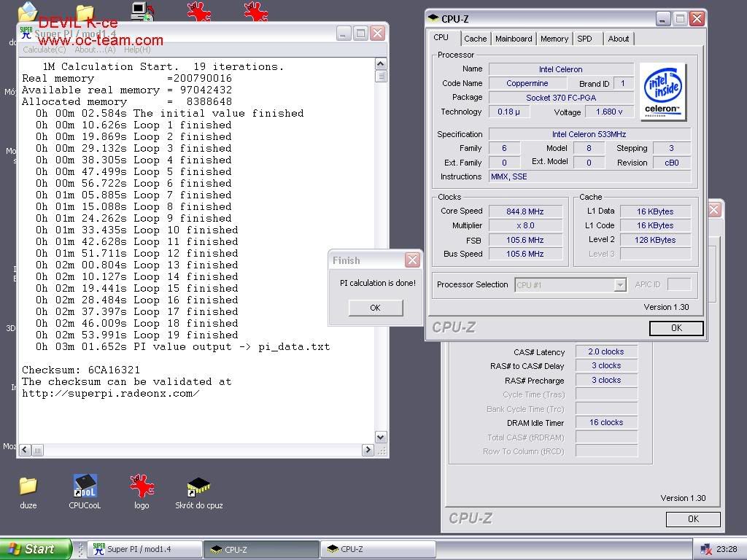Activate the first CPU-Z taskbar button

point(261,549)
